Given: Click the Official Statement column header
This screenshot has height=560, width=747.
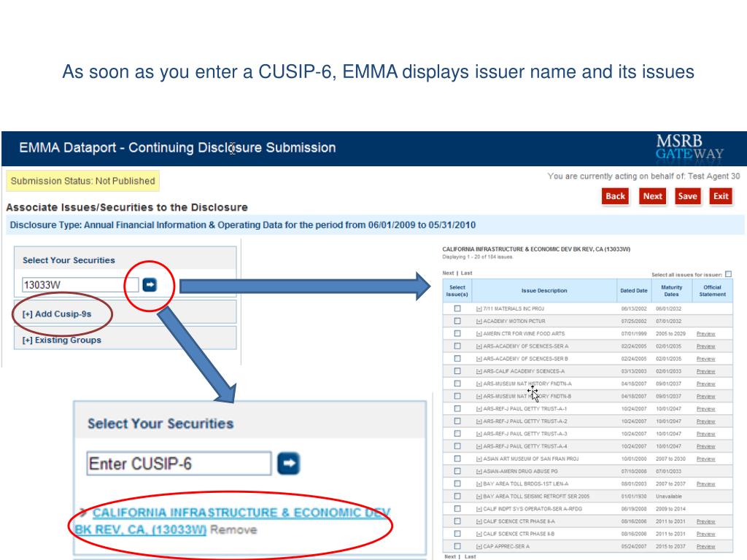Looking at the screenshot, I should pos(712,290).
